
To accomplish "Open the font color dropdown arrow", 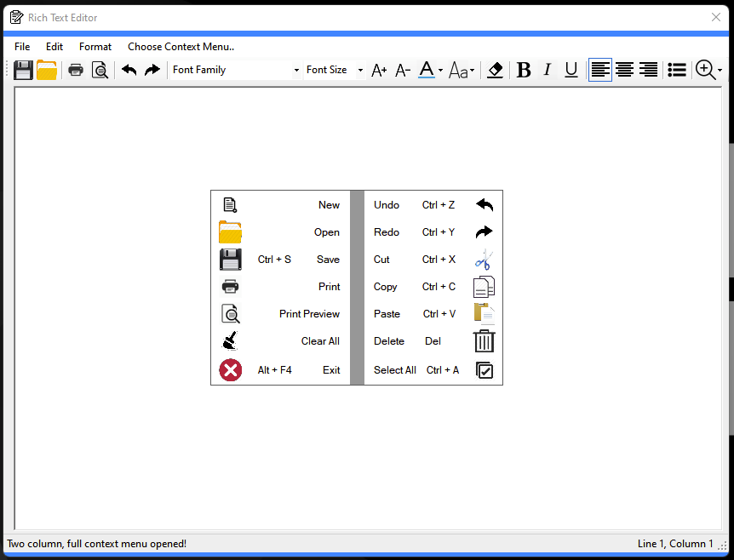I will click(x=440, y=71).
